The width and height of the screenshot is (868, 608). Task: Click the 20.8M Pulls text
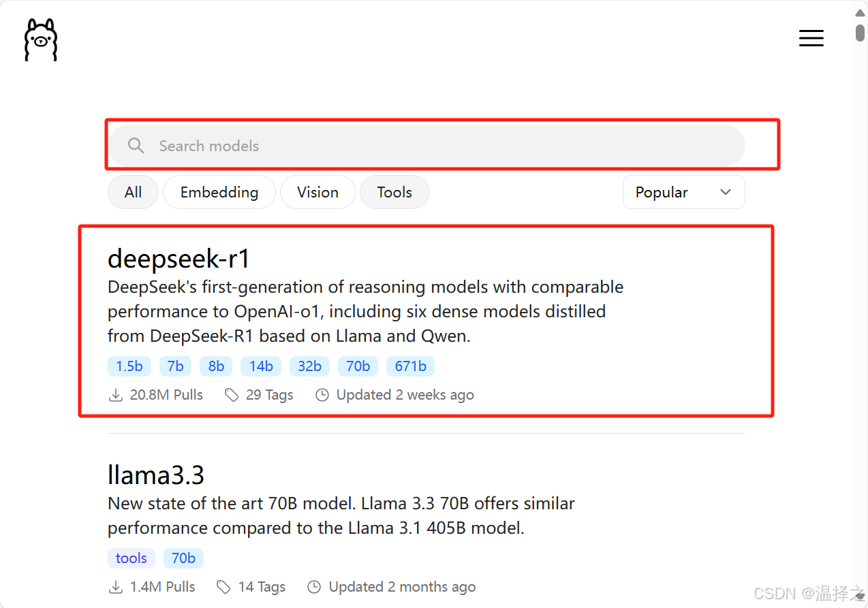pos(166,395)
